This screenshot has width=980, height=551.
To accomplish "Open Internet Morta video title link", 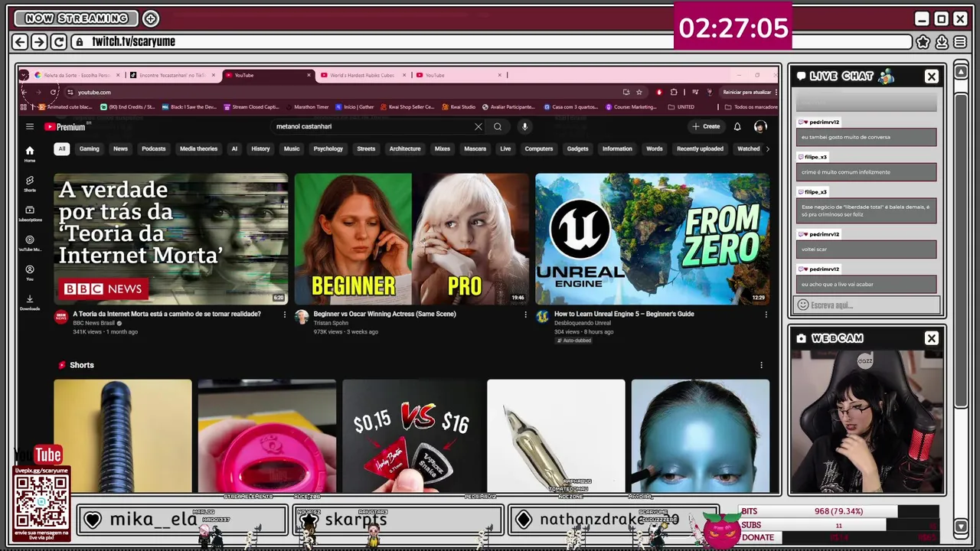I will coord(167,314).
